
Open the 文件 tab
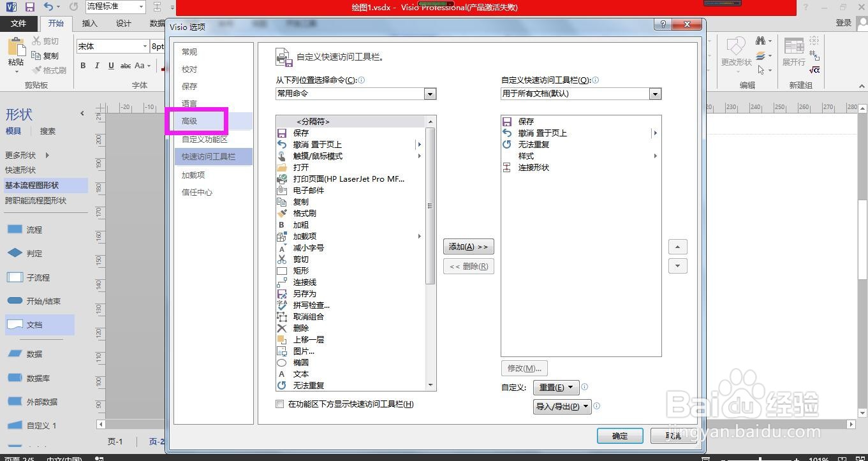[18, 23]
